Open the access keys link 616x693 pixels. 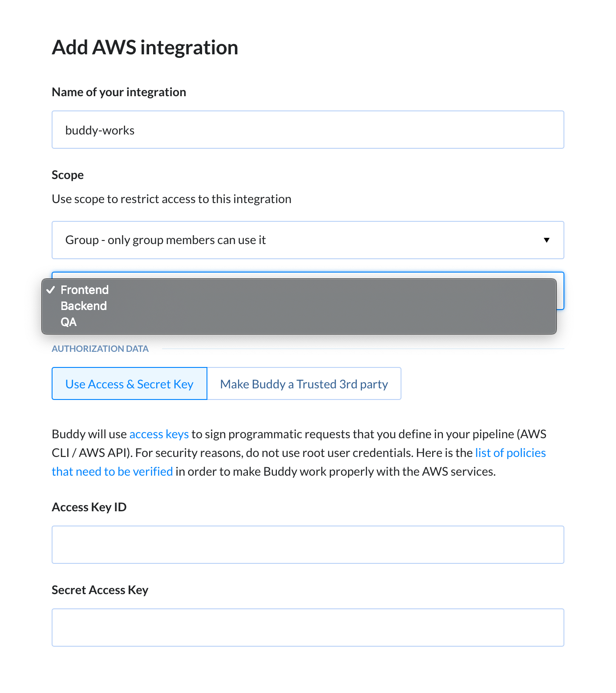point(159,434)
